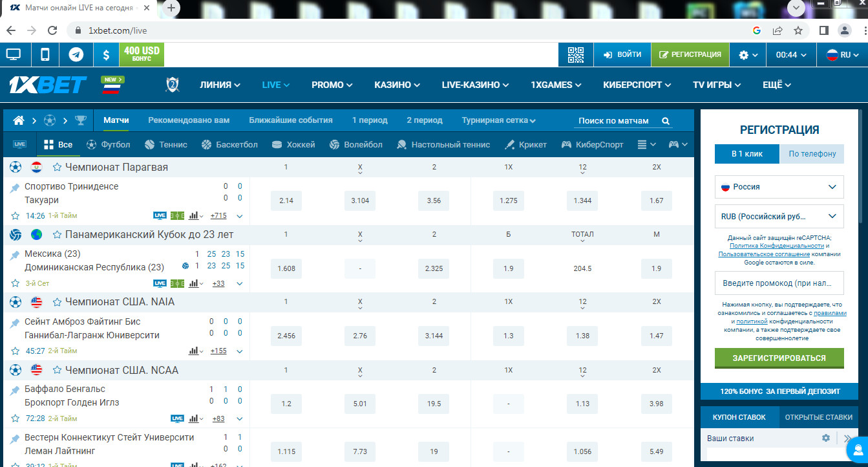Open the КИБЕРСПОРТ menu

(637, 85)
